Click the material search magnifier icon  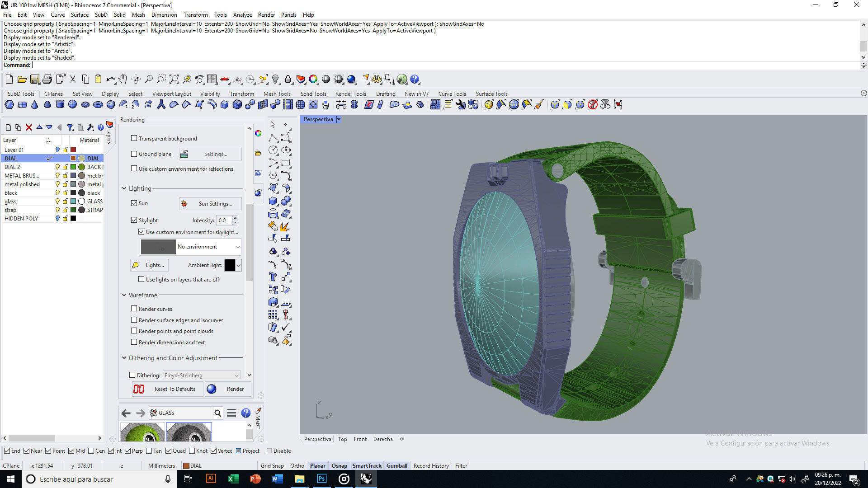pos(218,413)
